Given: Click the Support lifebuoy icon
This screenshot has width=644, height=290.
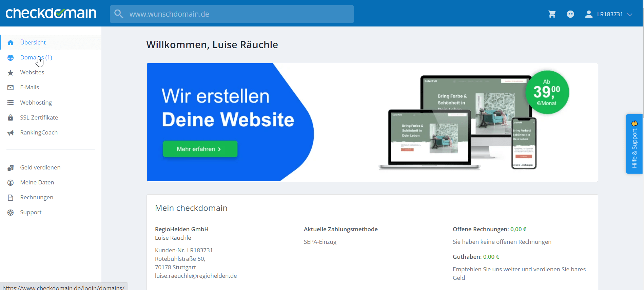Looking at the screenshot, I should coord(11,213).
